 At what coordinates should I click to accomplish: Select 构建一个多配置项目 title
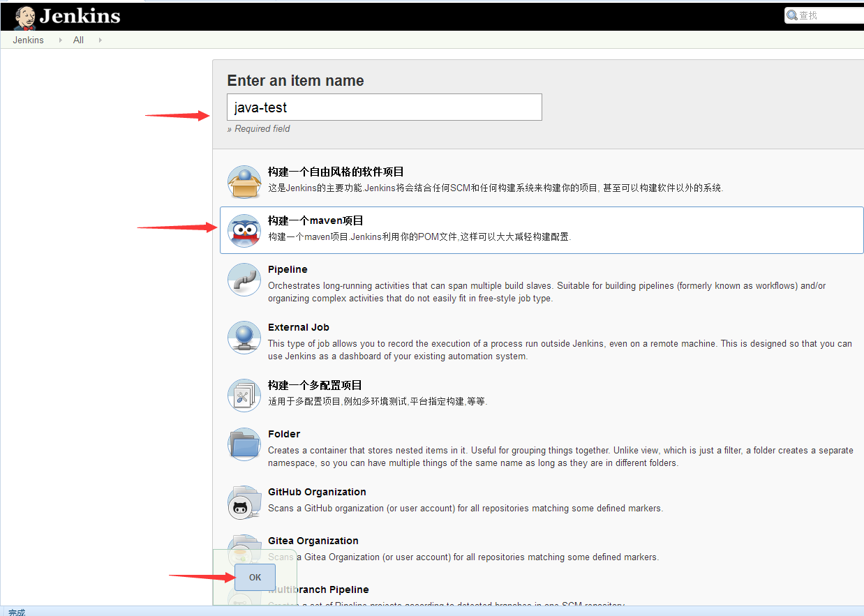click(x=315, y=385)
